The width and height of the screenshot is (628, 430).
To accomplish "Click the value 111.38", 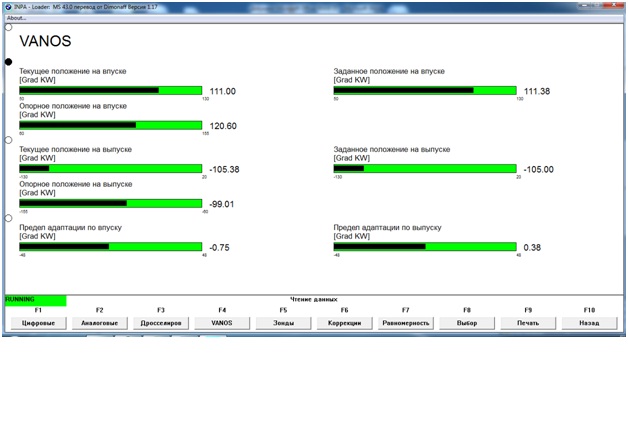I will pos(537,91).
